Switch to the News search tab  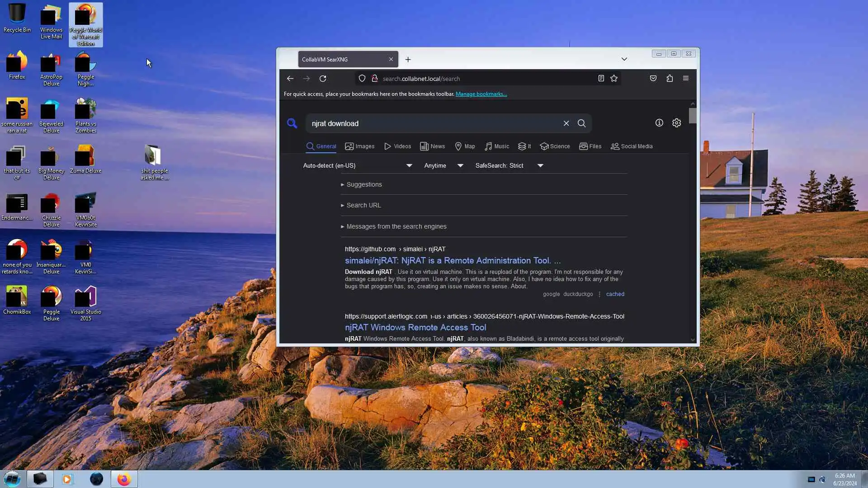433,146
